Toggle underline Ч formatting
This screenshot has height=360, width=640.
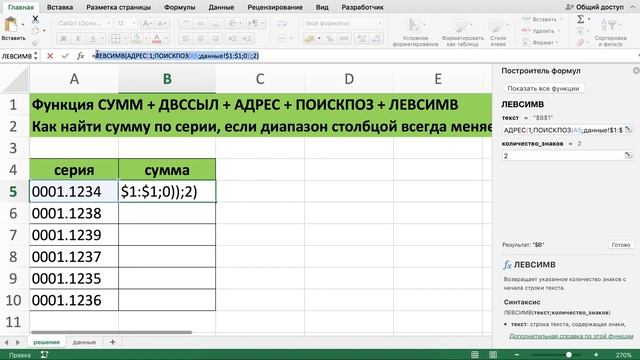pyautogui.click(x=93, y=39)
